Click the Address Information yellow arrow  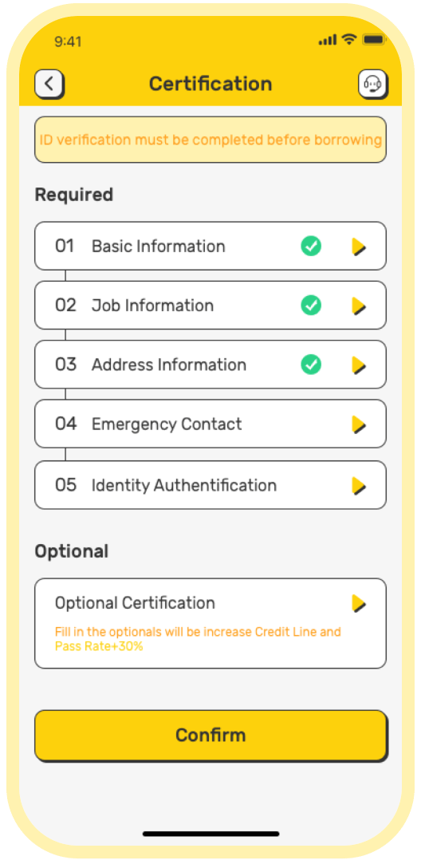tap(359, 365)
